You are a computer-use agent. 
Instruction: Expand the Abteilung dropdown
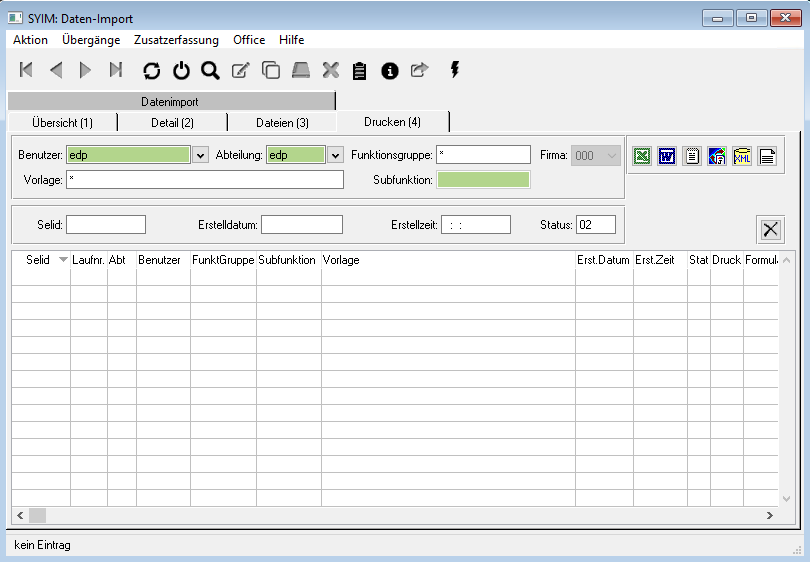(335, 155)
